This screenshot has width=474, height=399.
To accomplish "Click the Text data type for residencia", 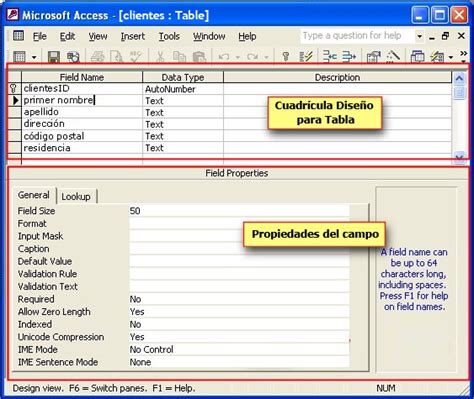I will tap(183, 148).
